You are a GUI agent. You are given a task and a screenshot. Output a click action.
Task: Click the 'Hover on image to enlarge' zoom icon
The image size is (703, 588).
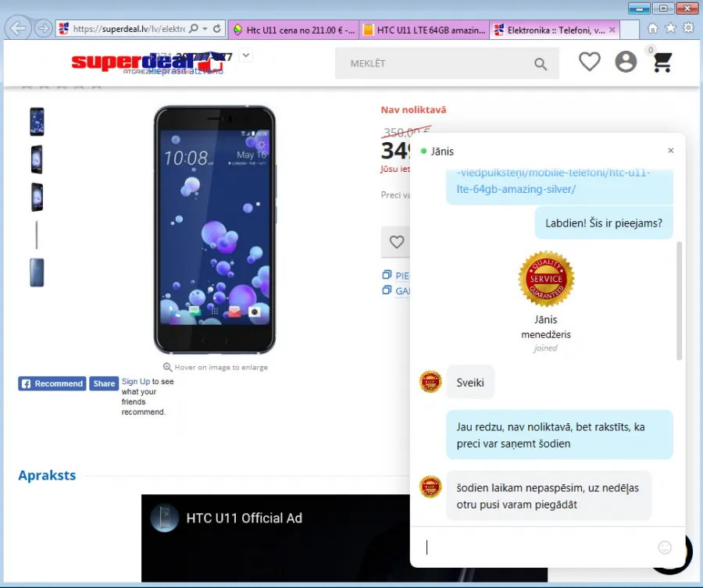point(167,368)
